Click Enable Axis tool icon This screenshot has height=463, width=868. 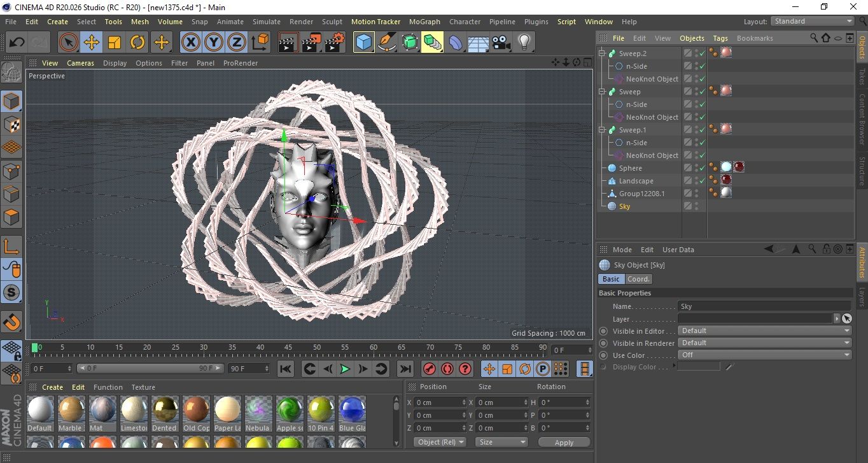11,246
